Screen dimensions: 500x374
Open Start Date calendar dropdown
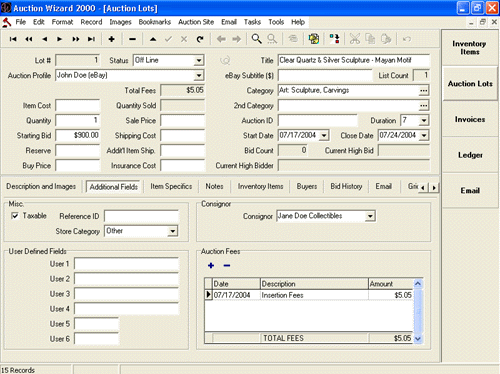point(324,135)
